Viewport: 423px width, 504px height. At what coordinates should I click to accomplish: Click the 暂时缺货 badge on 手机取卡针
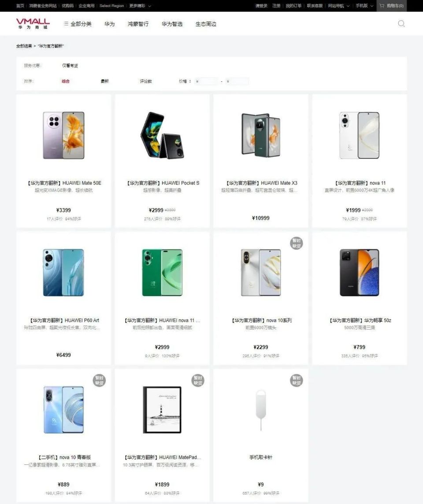(x=296, y=381)
